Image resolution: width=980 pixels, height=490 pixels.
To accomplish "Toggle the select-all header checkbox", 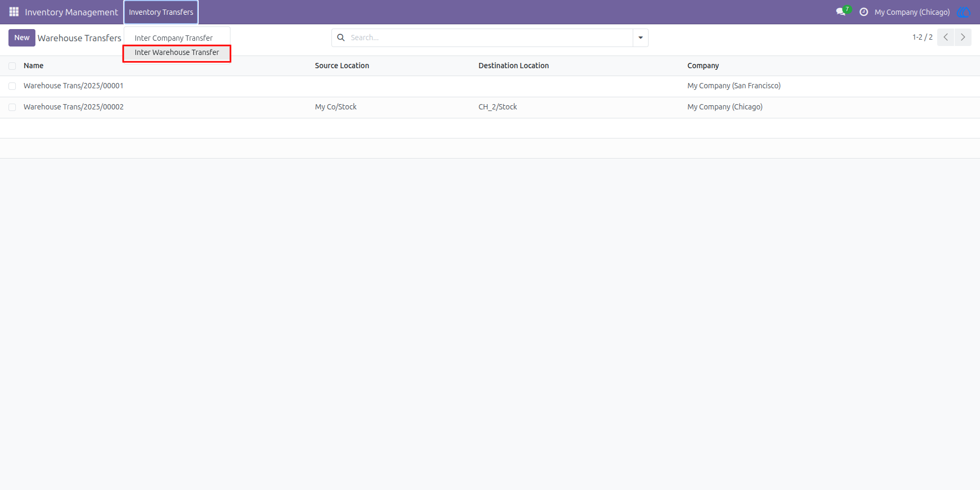I will coord(12,66).
